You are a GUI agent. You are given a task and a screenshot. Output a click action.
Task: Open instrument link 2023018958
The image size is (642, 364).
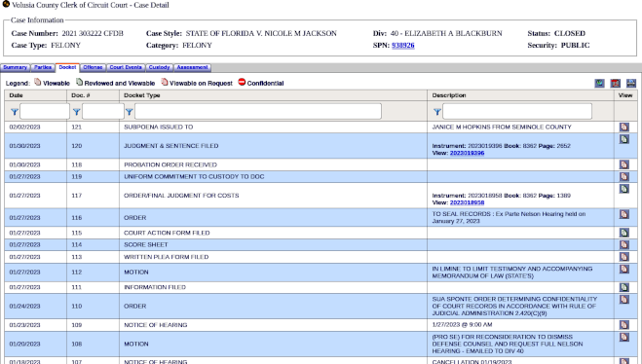pos(467,202)
